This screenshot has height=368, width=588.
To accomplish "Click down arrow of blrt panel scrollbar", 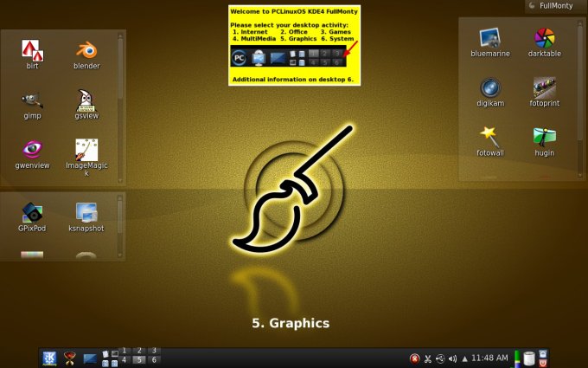I will coord(120,180).
